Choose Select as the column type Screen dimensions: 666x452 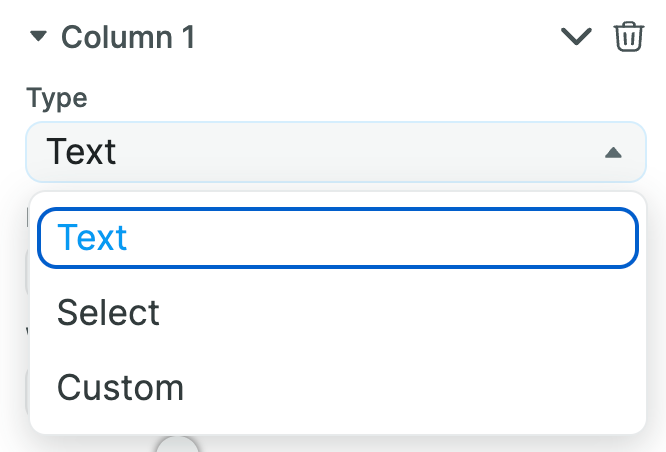(338, 313)
